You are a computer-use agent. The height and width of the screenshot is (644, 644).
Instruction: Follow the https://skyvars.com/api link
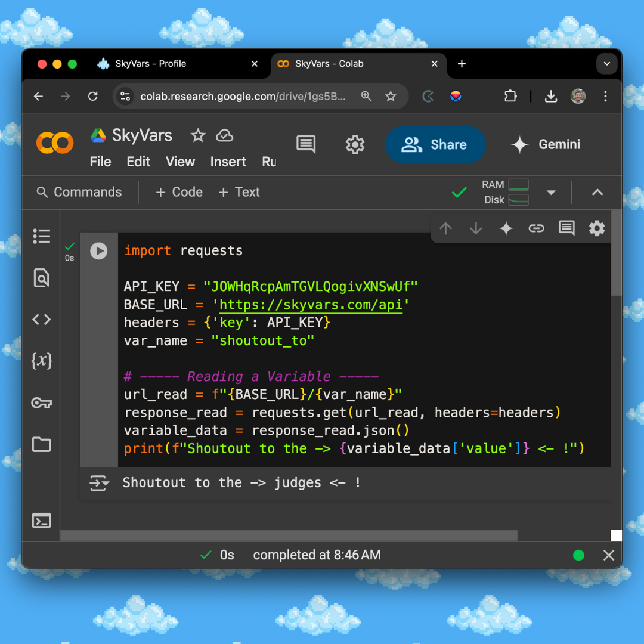click(311, 305)
